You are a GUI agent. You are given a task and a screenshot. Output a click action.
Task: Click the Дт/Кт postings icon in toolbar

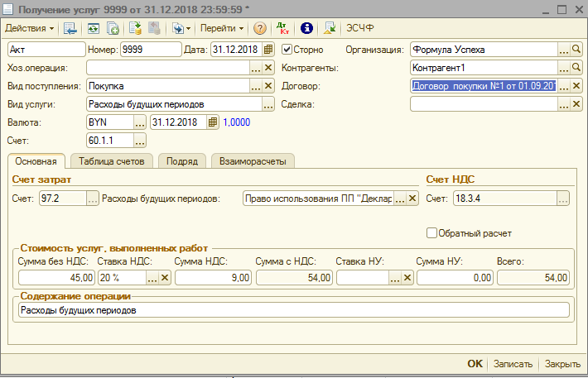coord(283,28)
